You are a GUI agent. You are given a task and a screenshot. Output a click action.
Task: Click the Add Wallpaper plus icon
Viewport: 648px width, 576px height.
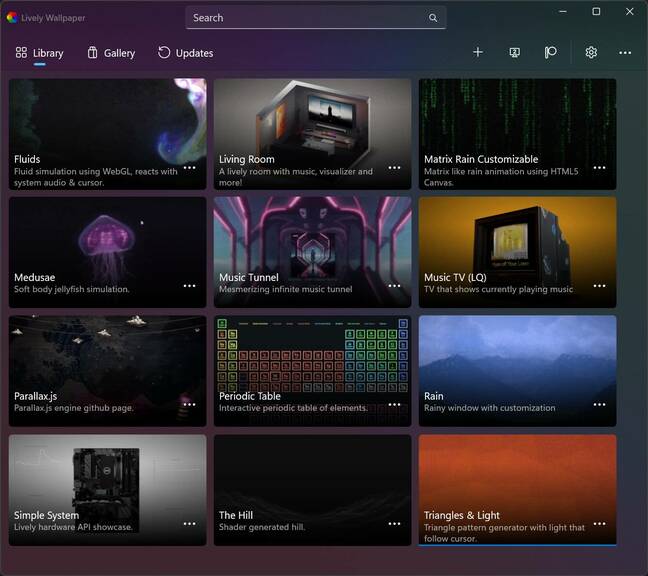coord(478,53)
